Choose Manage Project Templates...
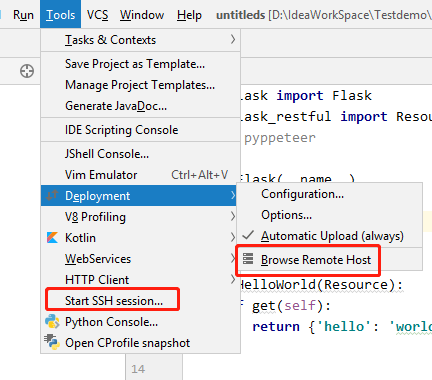This screenshot has width=432, height=380. tap(140, 85)
